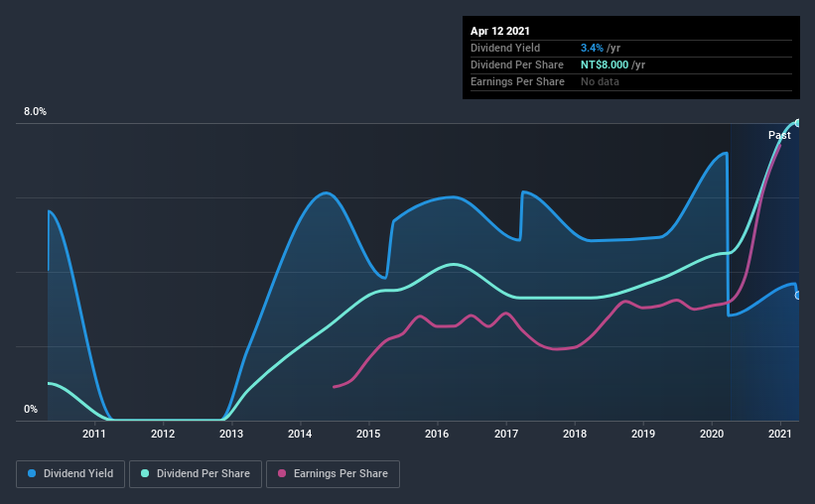Click the Apr 12 2021 tooltip date
The height and width of the screenshot is (504, 815).
(x=500, y=31)
